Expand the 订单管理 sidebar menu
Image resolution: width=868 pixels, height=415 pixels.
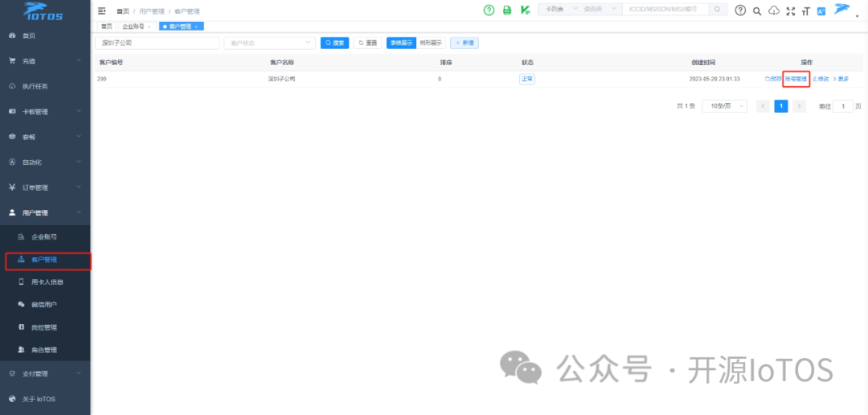[x=45, y=187]
